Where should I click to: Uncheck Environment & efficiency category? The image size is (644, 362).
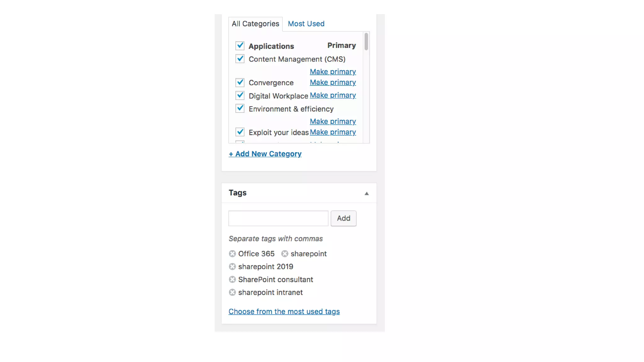(240, 108)
